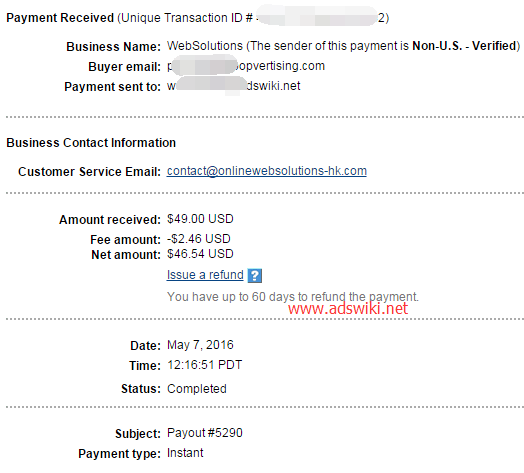
Task: Click the date May 7, 2016
Action: pyautogui.click(x=200, y=345)
